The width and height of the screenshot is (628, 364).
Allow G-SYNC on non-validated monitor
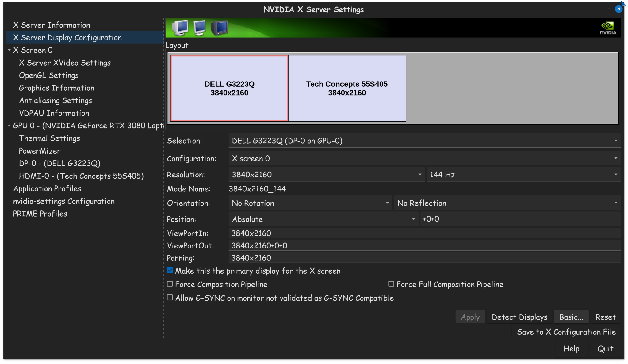pyautogui.click(x=170, y=298)
